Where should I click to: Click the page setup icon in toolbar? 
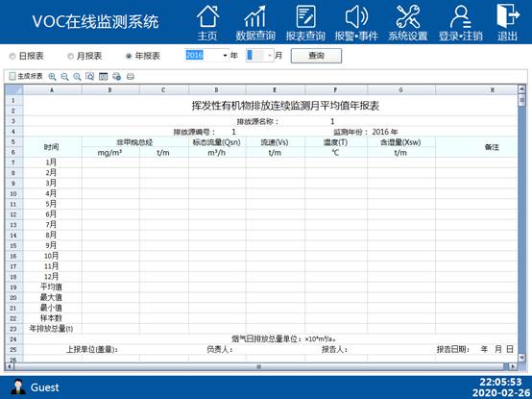tap(103, 77)
